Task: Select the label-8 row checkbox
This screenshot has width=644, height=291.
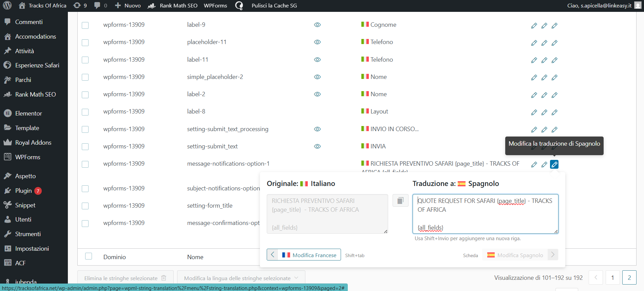Action: pyautogui.click(x=85, y=112)
